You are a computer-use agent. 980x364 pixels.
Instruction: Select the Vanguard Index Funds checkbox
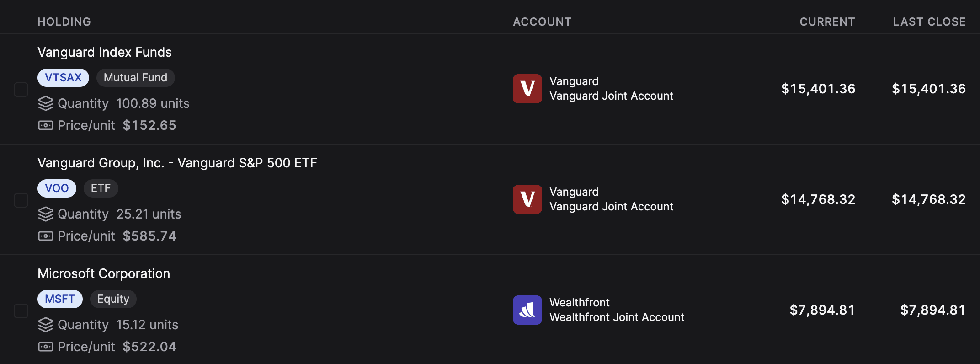pyautogui.click(x=21, y=90)
